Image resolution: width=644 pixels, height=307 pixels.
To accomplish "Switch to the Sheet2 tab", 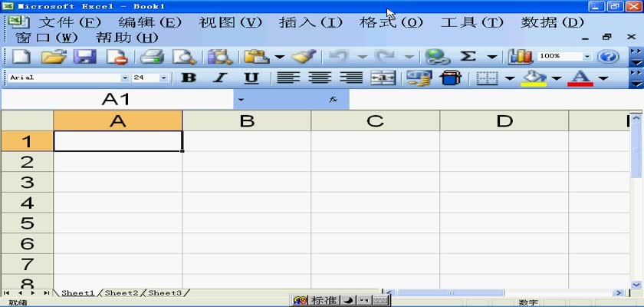I will (x=121, y=293).
